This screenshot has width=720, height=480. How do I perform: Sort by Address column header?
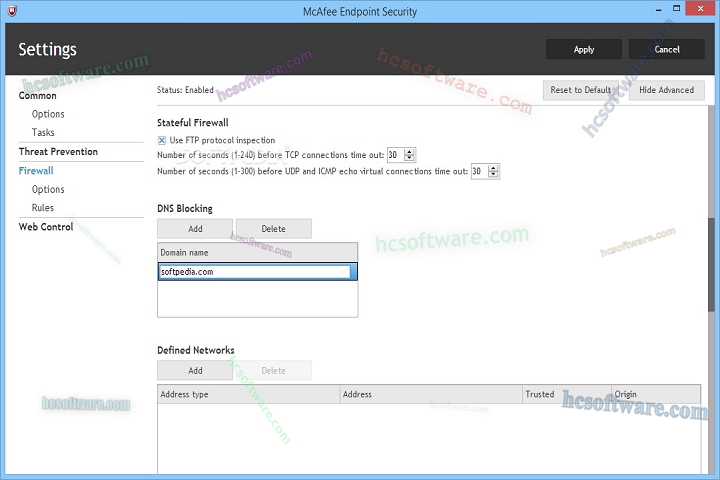[x=431, y=395]
